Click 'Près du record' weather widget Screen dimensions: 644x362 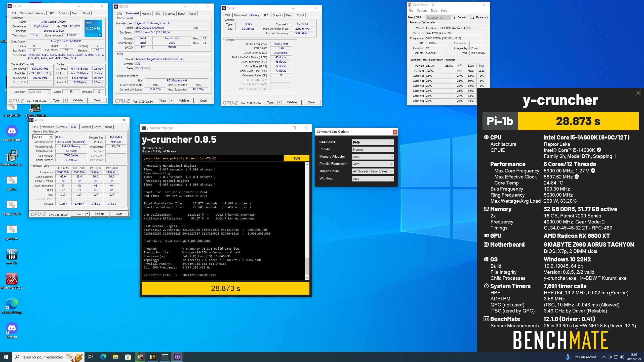pos(581,357)
